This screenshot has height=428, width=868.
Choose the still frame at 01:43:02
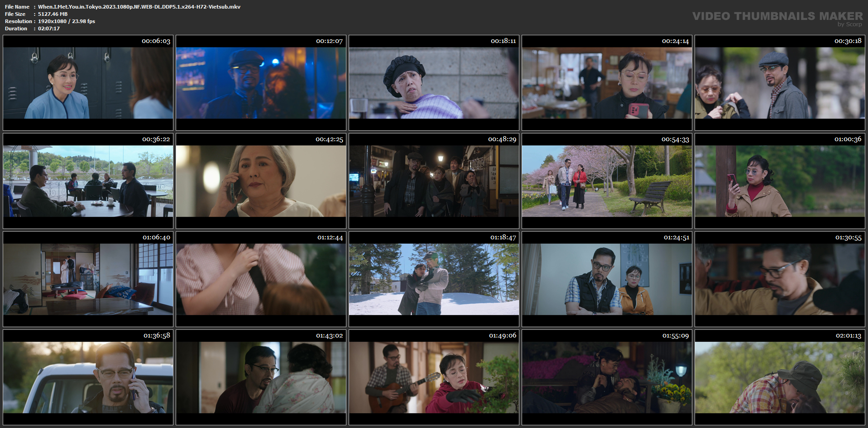[x=261, y=377]
